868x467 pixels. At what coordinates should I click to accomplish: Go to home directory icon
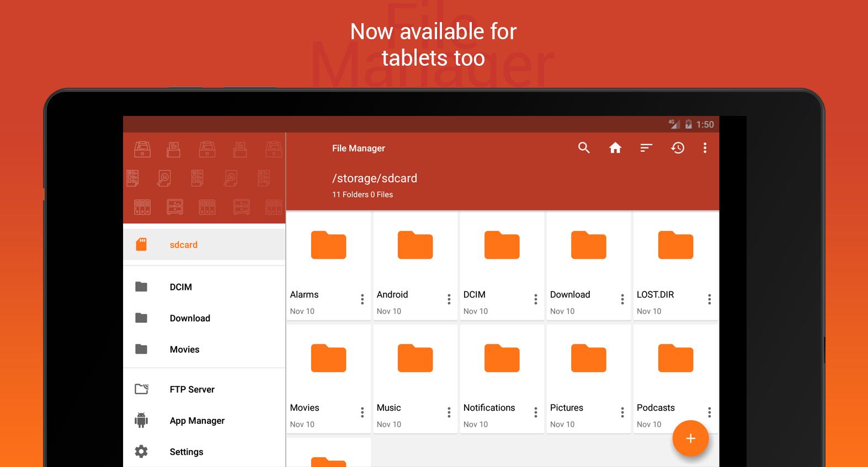tap(615, 148)
